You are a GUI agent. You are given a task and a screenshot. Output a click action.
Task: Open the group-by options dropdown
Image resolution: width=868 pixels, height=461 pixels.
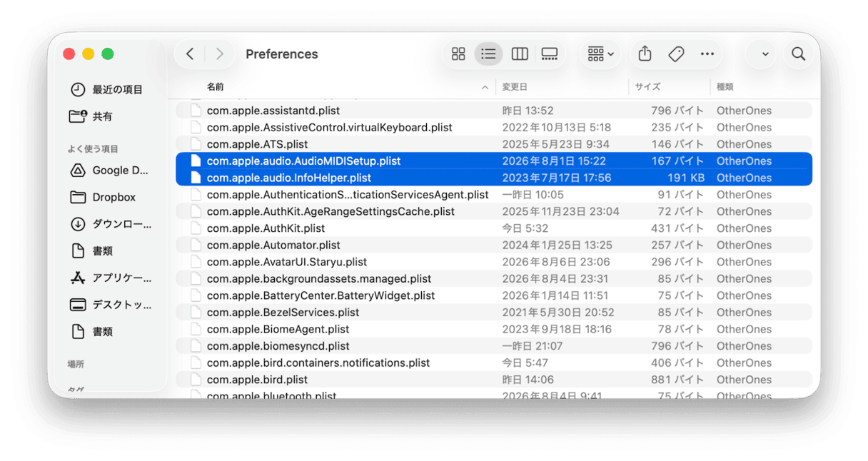[x=601, y=54]
